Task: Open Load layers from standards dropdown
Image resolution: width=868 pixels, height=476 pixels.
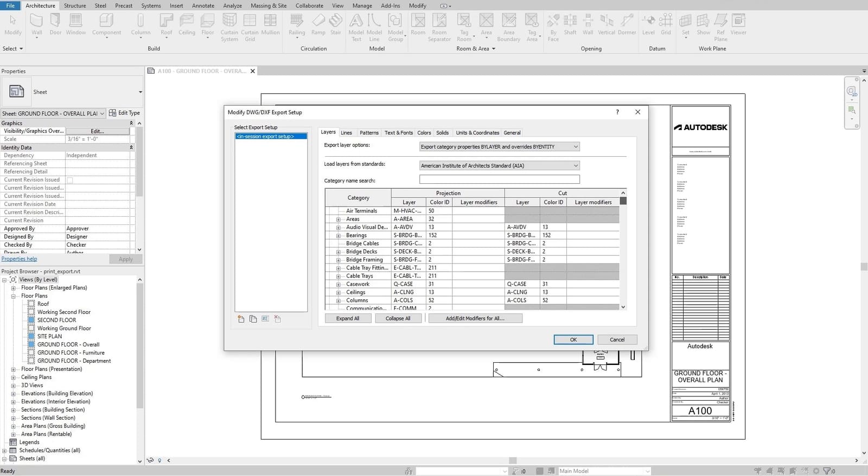Action: pos(500,165)
